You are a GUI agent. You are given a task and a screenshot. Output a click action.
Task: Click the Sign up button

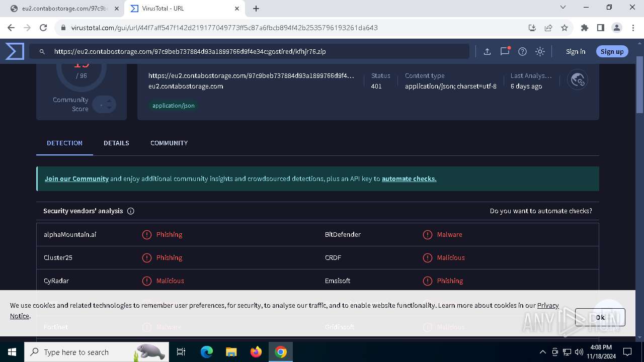point(612,51)
